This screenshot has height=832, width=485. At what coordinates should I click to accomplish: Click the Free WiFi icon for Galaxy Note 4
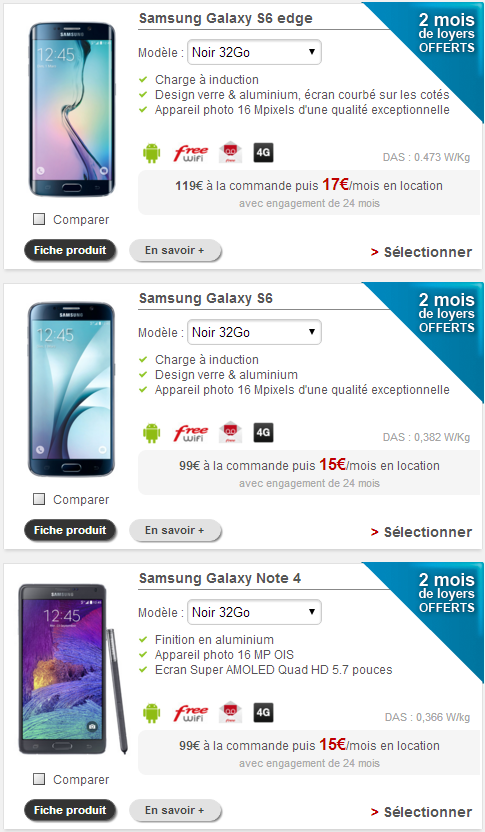pyautogui.click(x=191, y=713)
